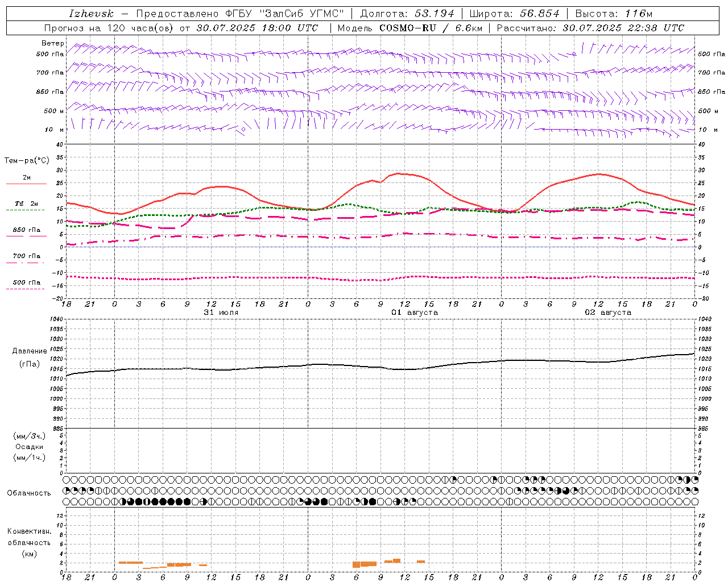Click the 02 августа date label
Image resolution: width=728 pixels, height=582 pixels.
point(608,313)
